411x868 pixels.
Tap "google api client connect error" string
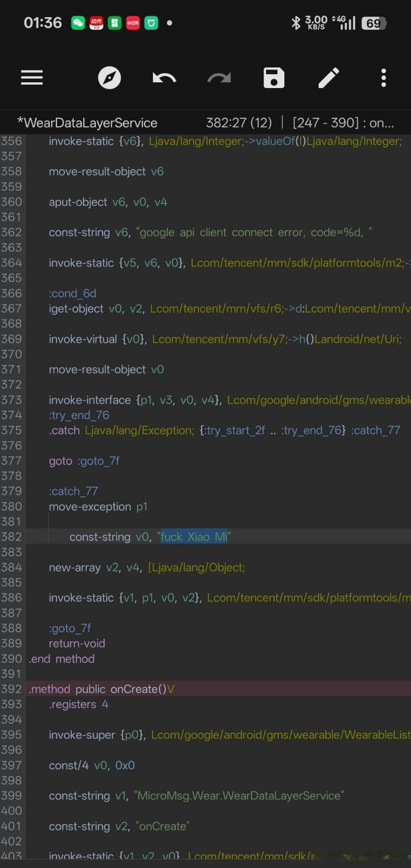(x=254, y=232)
